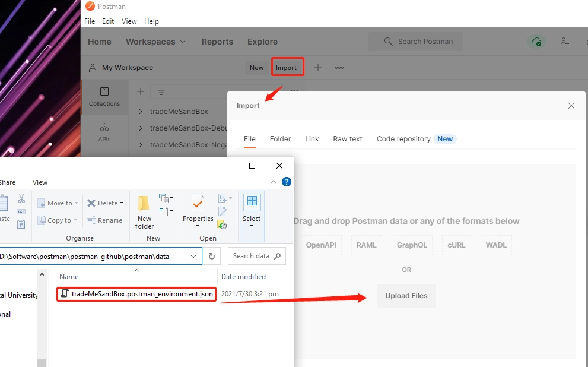The width and height of the screenshot is (588, 367).
Task: Sort files by Date modified column
Action: tap(243, 277)
